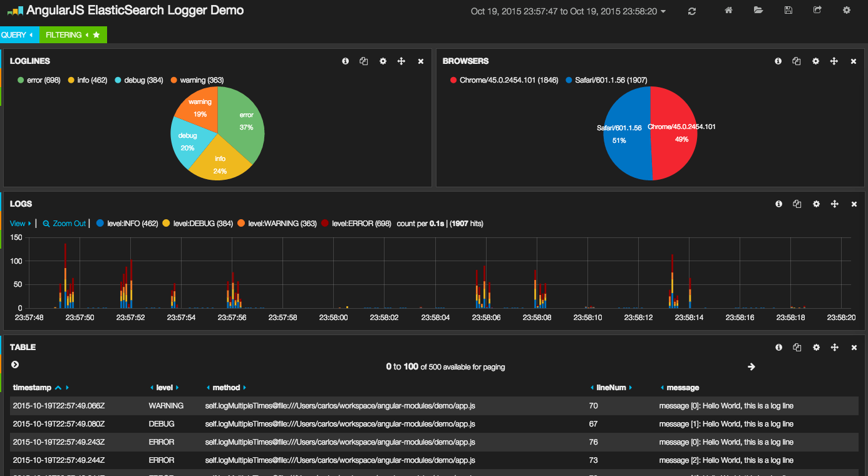
Task: Expand the View options in LOGS panel
Action: click(x=20, y=224)
